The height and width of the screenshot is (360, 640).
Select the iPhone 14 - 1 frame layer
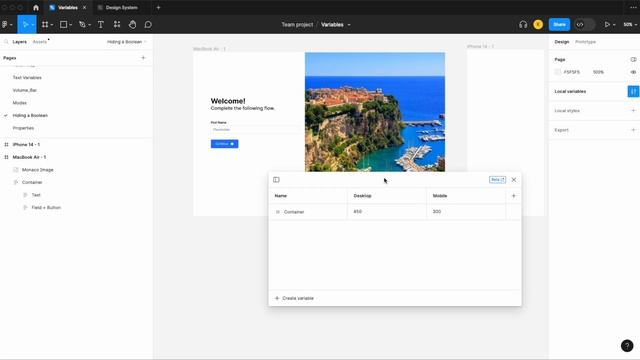pos(26,144)
